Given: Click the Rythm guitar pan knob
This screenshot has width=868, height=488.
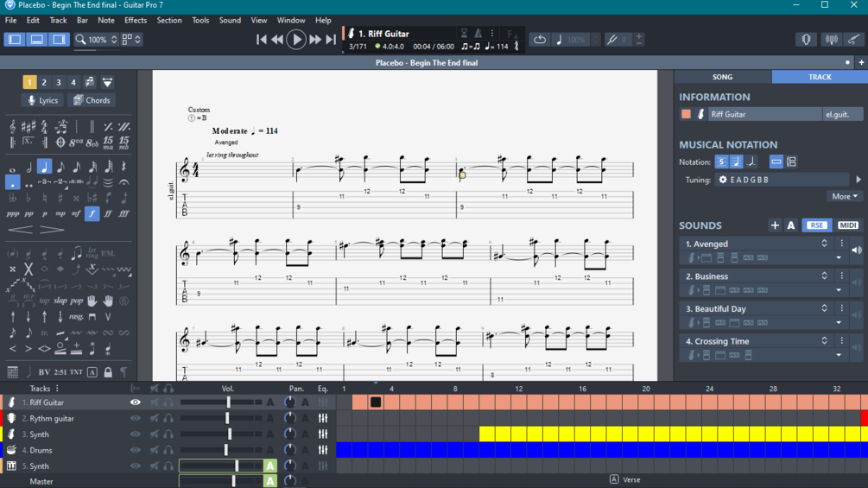Looking at the screenshot, I should point(289,418).
